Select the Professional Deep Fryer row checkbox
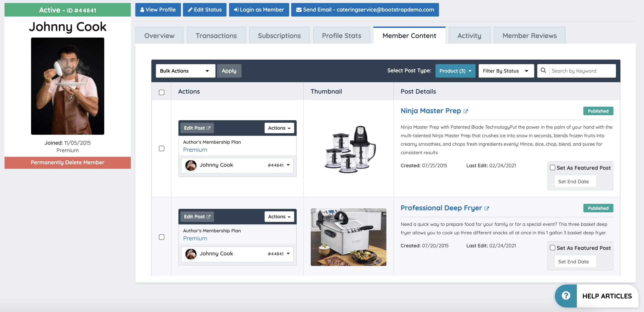The width and height of the screenshot is (644, 312). click(x=162, y=237)
